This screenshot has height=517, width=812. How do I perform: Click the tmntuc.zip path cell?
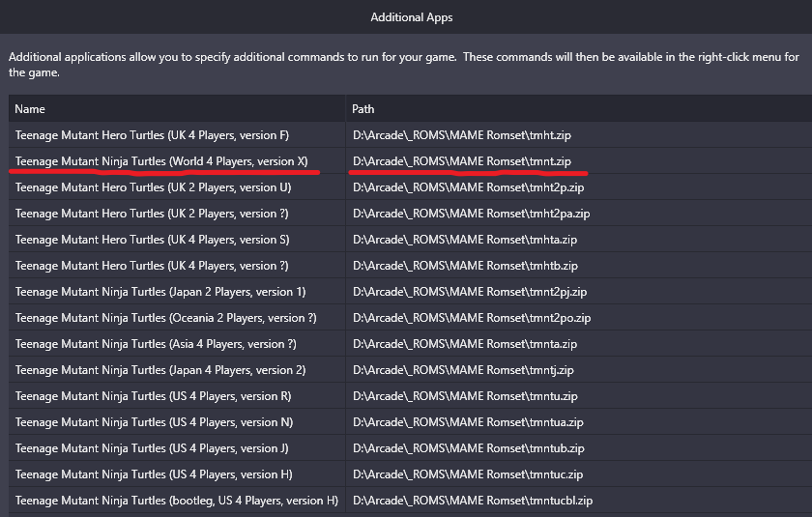coord(579,474)
